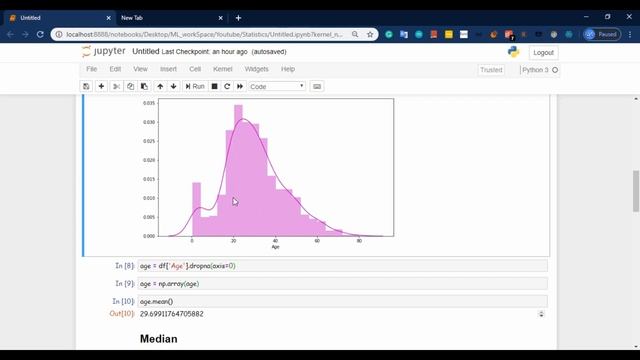Click the Jupyter logo
Viewport: 640px width, 360px height.
[x=104, y=51]
